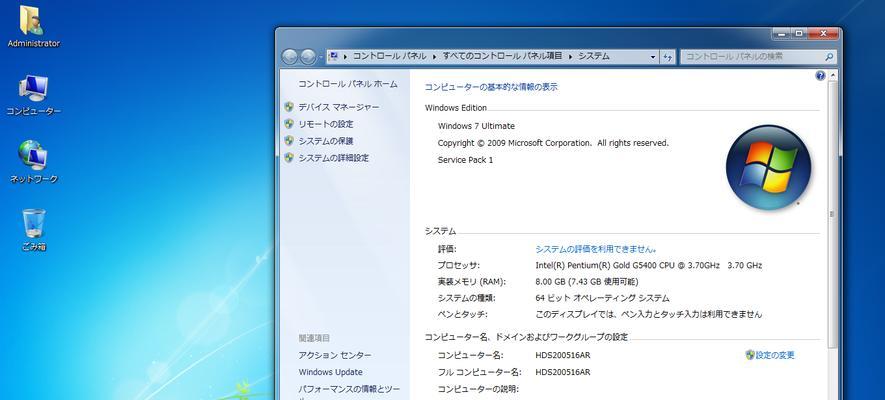
Task: Open the コンピューター desktop icon
Action: pyautogui.click(x=33, y=95)
